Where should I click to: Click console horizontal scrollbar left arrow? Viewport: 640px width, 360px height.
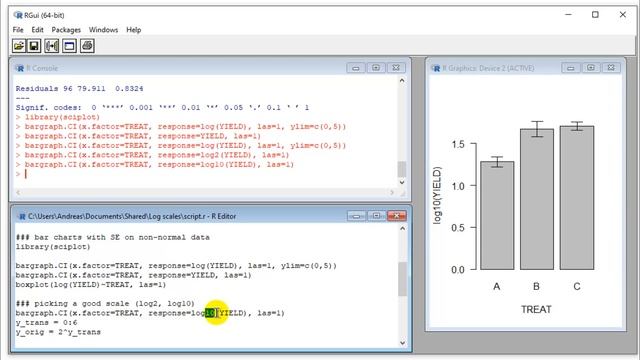click(x=18, y=192)
